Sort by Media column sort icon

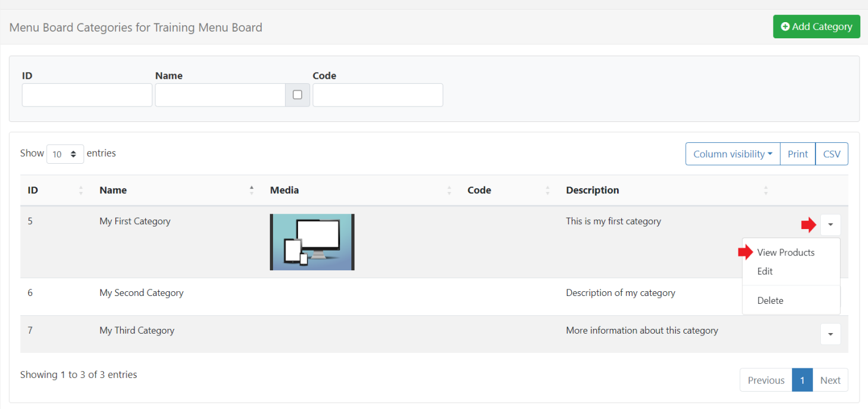(x=449, y=191)
